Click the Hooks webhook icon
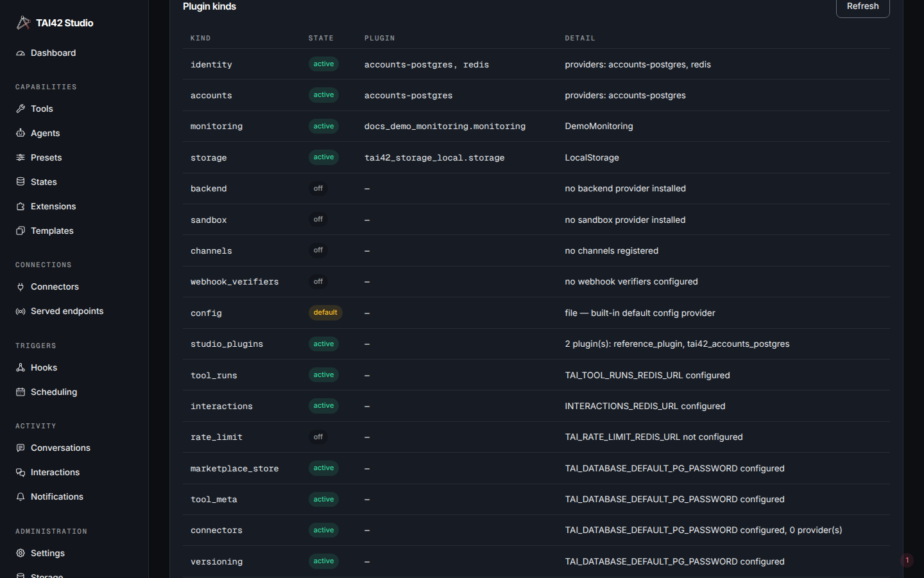Viewport: 924px width, 578px height. 21,368
